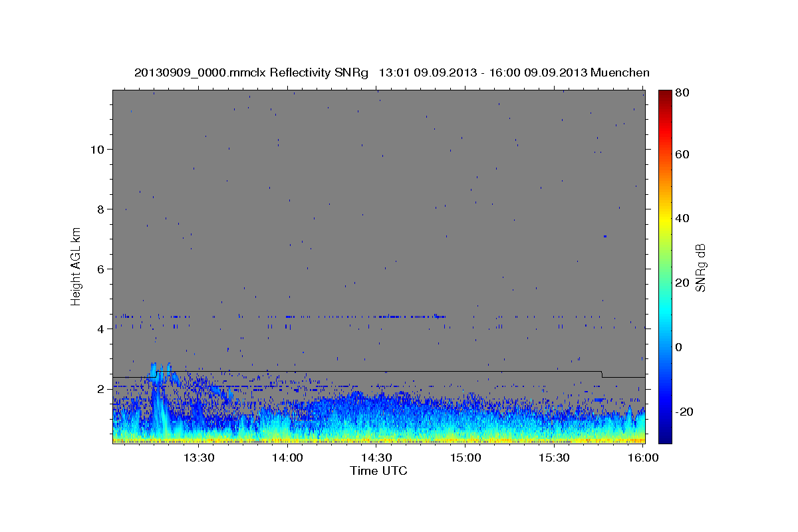Click the colorbar value 40

(x=682, y=218)
